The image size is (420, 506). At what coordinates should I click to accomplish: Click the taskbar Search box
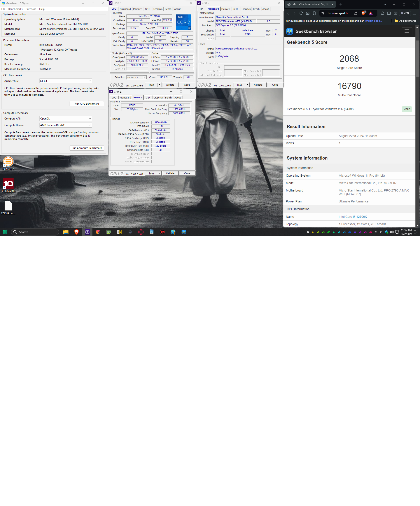pyautogui.click(x=35, y=232)
